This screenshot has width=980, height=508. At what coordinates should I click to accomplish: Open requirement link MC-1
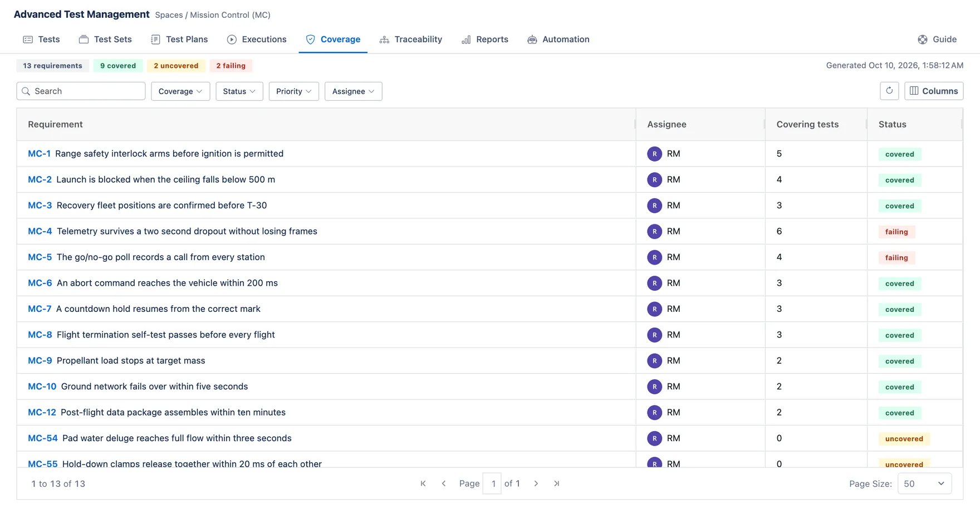[x=39, y=154]
